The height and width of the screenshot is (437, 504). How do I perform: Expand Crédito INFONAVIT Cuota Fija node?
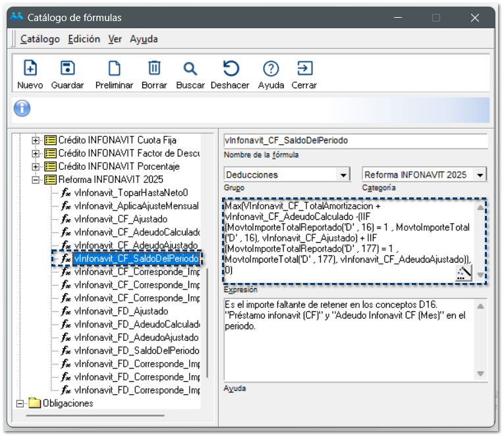36,140
